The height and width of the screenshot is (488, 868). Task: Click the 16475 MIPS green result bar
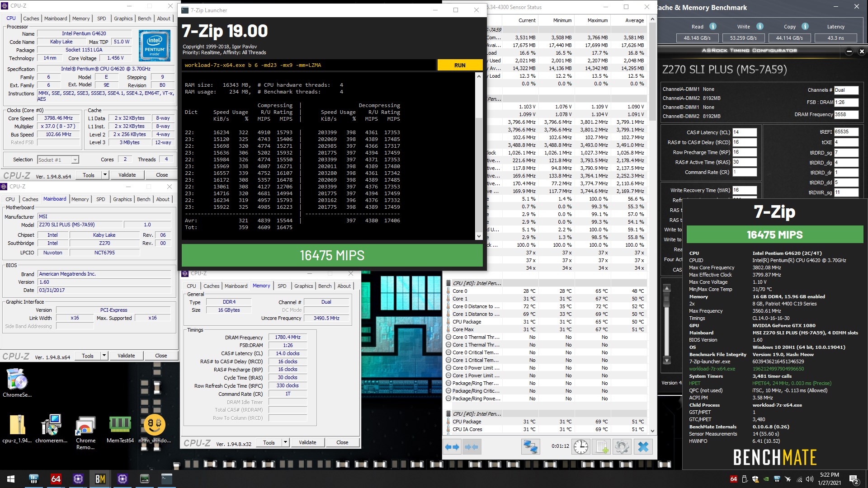point(332,255)
